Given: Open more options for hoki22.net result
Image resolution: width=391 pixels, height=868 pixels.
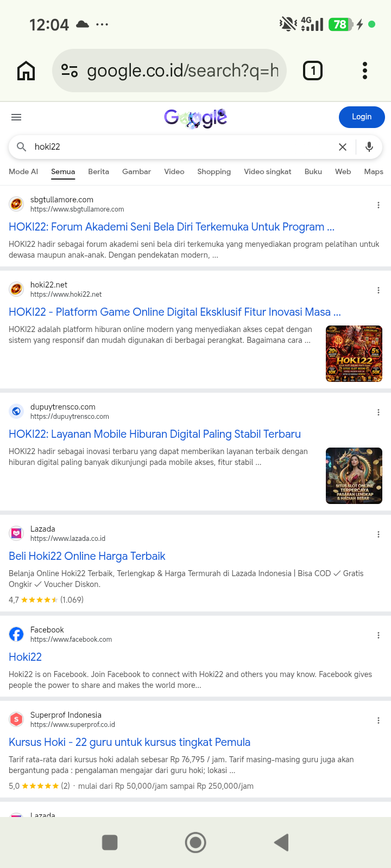Looking at the screenshot, I should pyautogui.click(x=379, y=290).
